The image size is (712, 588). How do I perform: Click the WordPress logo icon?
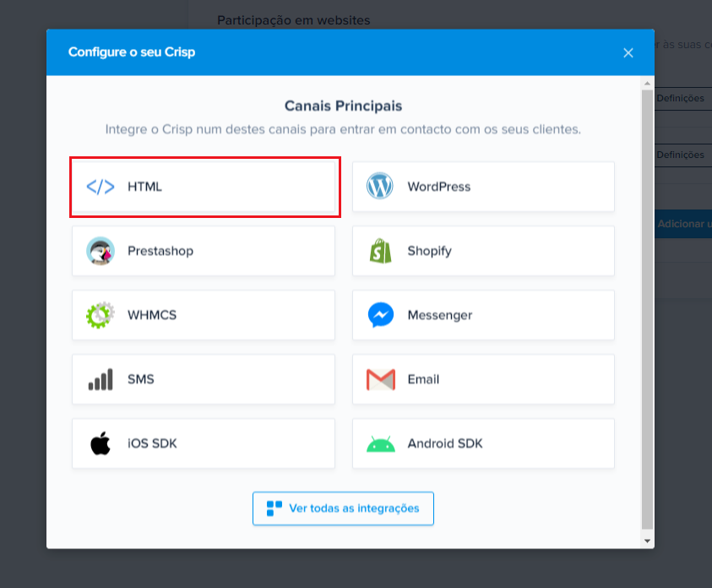(x=380, y=186)
